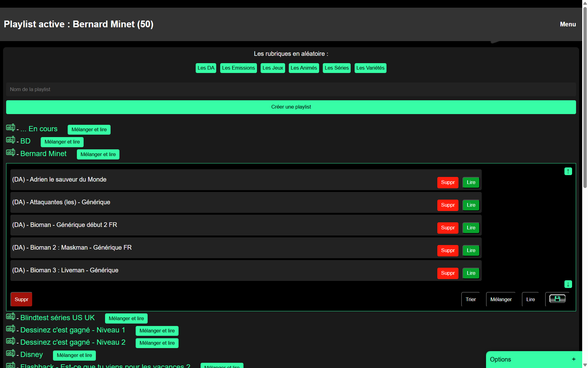This screenshot has width=588, height=368.
Task: Click rename icon beside Blindtest séries US UK
Action: [x=10, y=316]
